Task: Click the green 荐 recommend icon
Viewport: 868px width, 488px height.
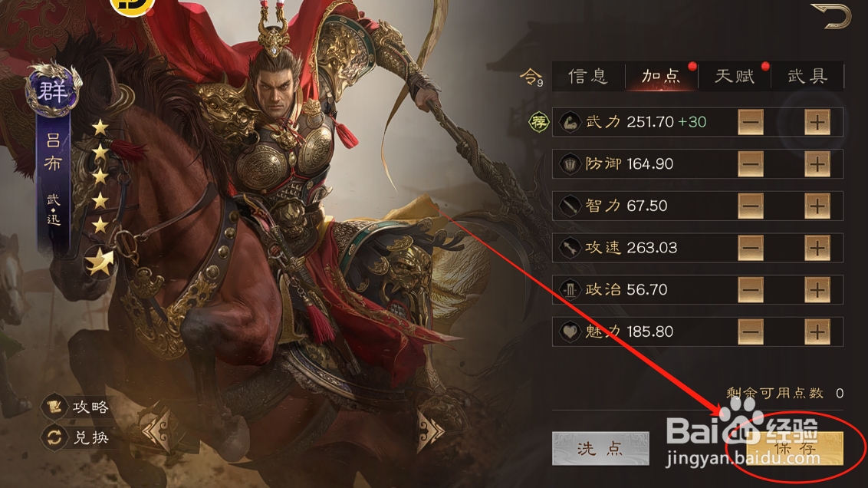Action: [538, 122]
